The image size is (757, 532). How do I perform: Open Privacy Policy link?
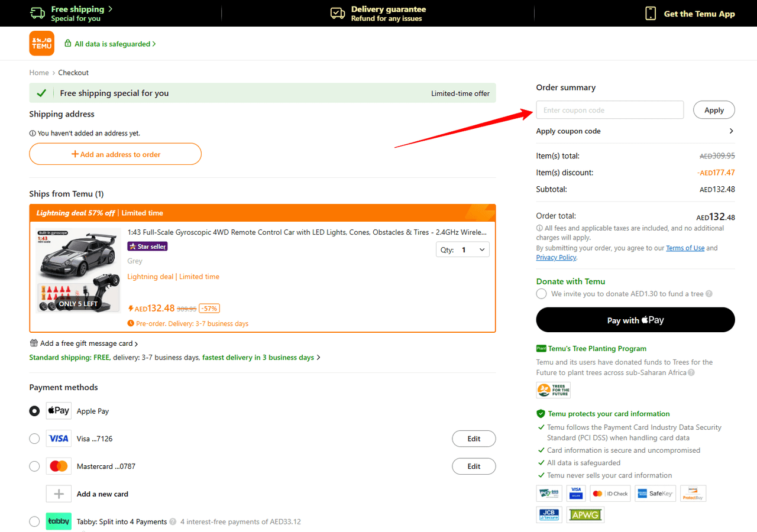coord(556,258)
